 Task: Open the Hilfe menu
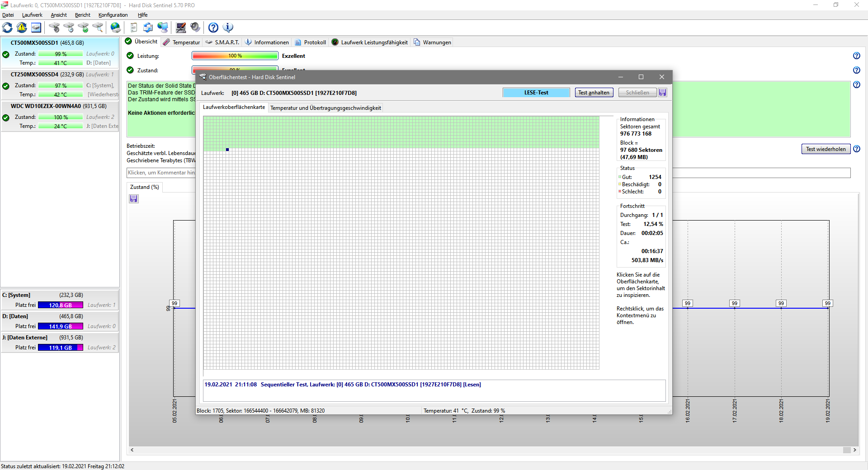point(143,15)
